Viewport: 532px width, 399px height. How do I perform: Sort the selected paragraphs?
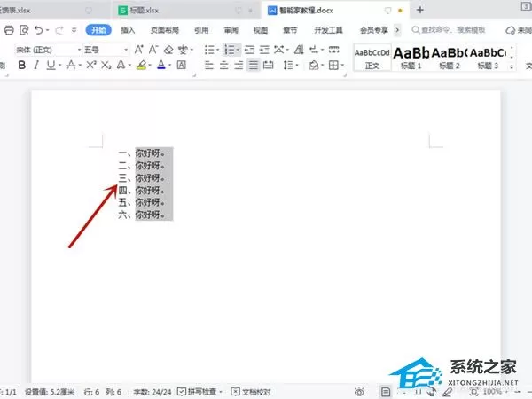tap(299, 50)
